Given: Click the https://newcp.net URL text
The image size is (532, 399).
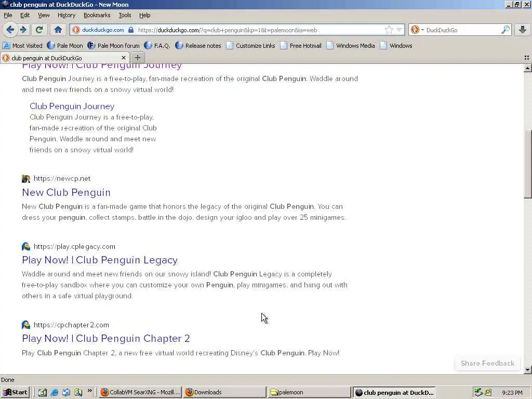Looking at the screenshot, I should (62, 179).
